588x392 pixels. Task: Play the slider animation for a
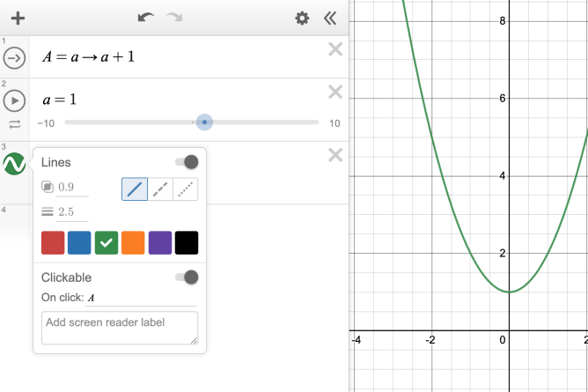pyautogui.click(x=14, y=100)
